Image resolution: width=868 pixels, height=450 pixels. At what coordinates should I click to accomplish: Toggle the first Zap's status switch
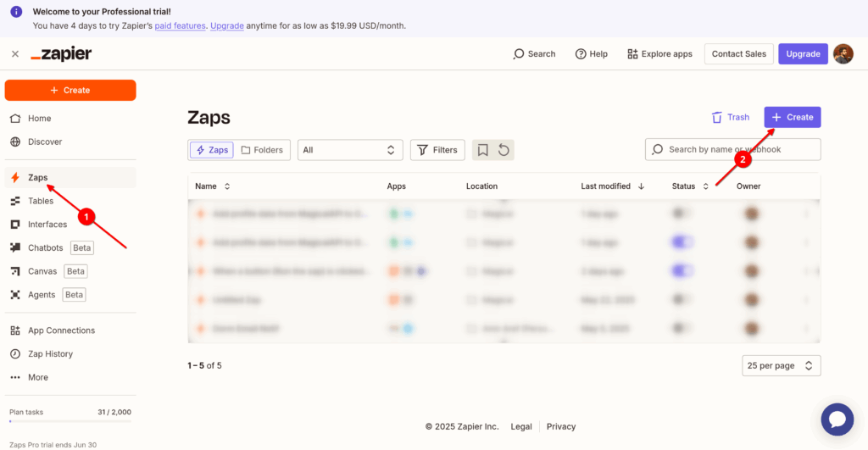pyautogui.click(x=682, y=213)
